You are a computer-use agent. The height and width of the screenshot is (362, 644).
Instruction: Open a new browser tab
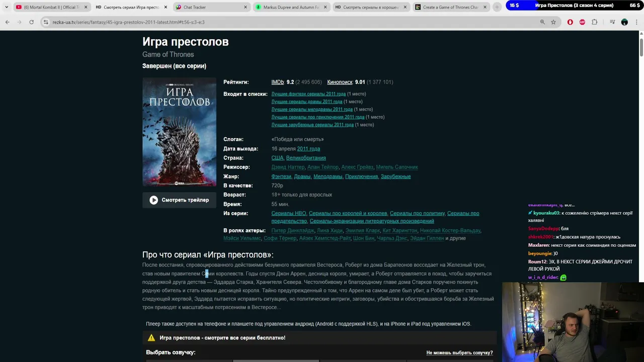click(x=497, y=7)
